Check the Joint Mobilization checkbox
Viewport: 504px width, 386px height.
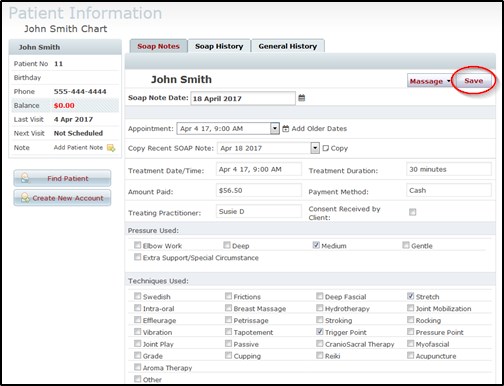(x=411, y=308)
